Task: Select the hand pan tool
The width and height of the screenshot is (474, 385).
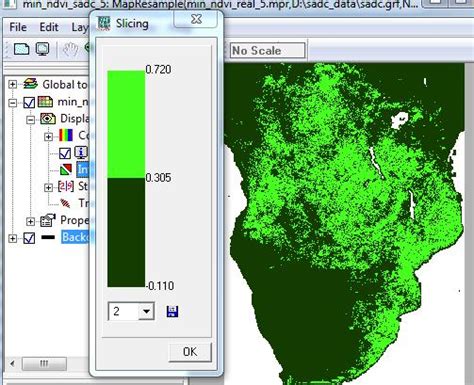Action: point(70,49)
